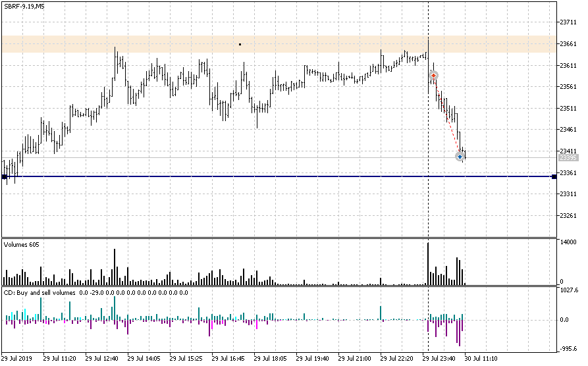
Task: Select left anchor of blue horizontal line
Action: coord(5,176)
